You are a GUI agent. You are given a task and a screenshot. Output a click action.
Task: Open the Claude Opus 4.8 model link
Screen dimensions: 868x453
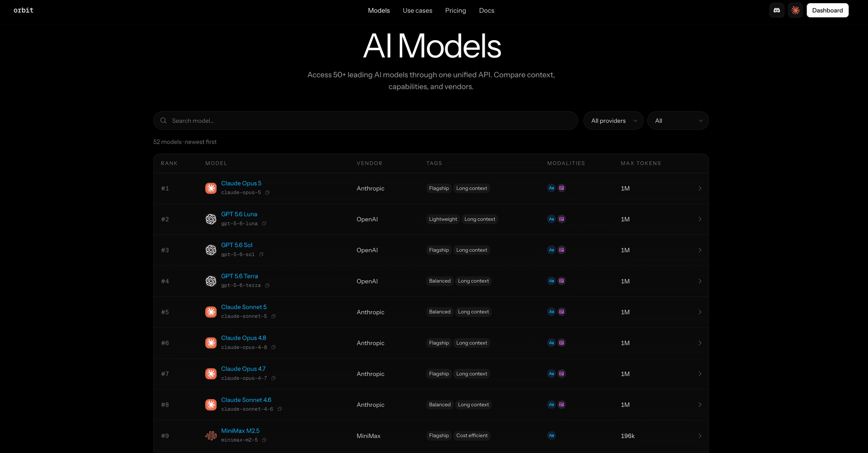(x=244, y=338)
